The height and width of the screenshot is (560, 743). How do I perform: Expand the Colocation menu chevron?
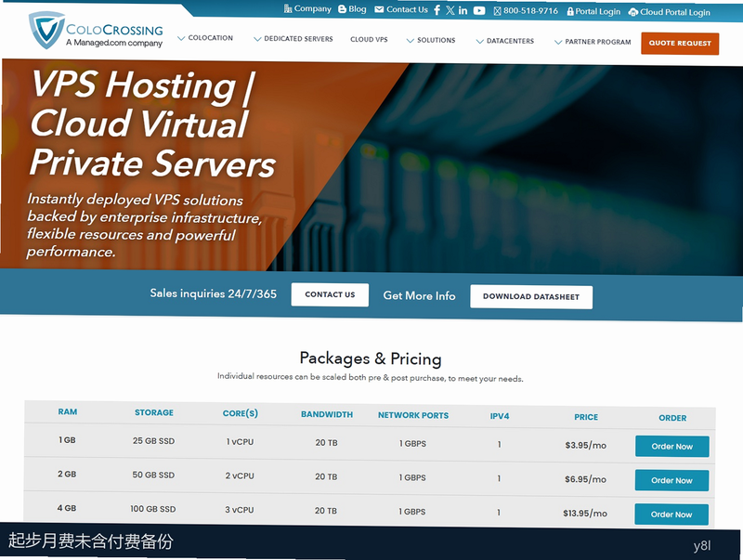coord(181,38)
